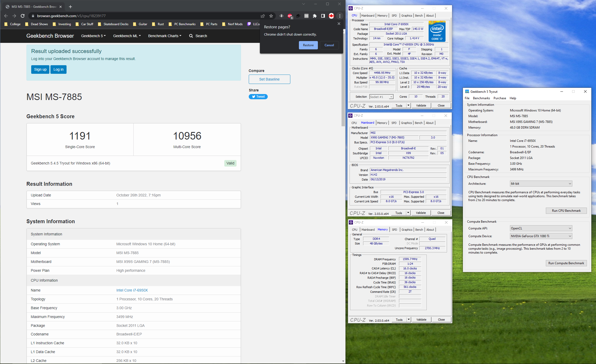Click Set Baseline under Compare
The width and height of the screenshot is (596, 364).
[269, 79]
